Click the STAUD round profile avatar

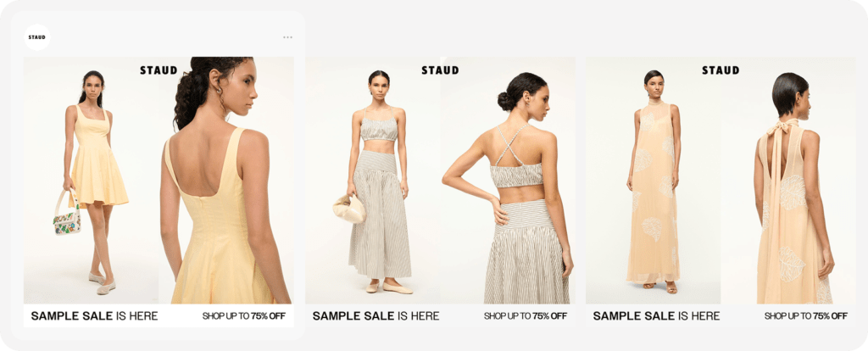pyautogui.click(x=37, y=37)
